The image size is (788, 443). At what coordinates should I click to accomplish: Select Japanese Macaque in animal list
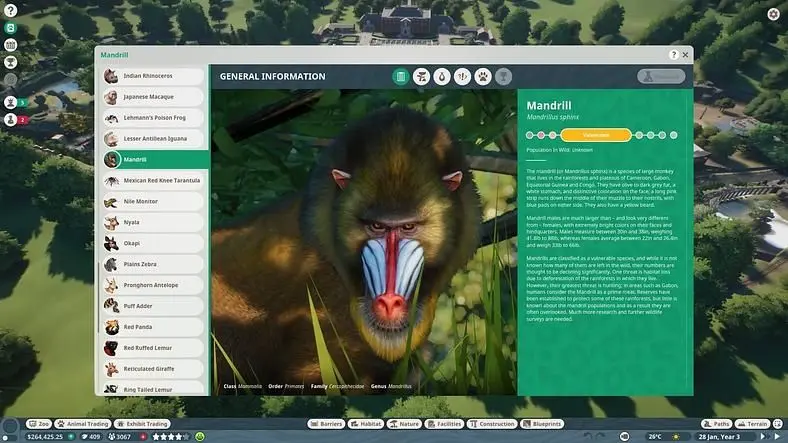(x=153, y=97)
